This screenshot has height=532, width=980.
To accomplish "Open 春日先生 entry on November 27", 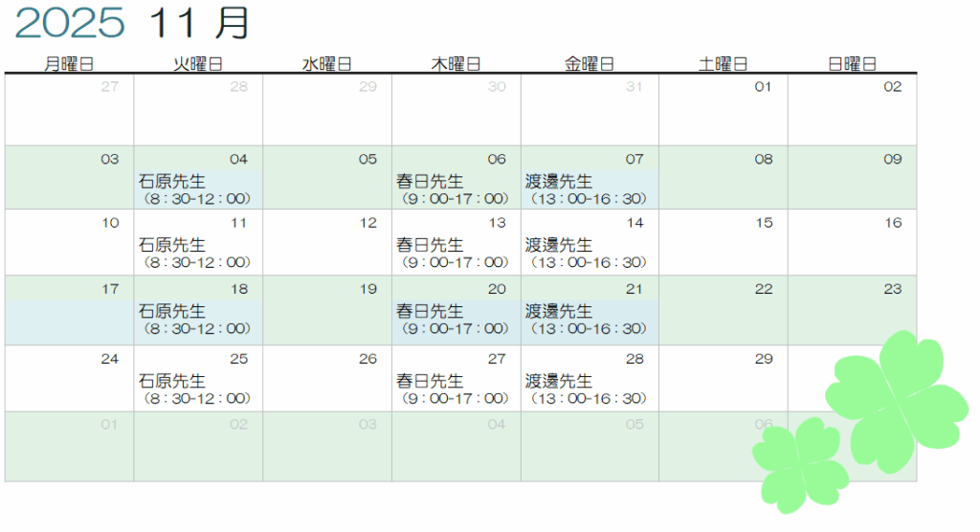I will pos(455,389).
